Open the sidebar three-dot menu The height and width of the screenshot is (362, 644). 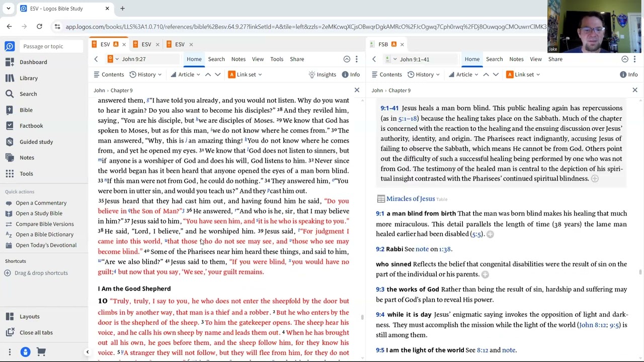coord(9,352)
